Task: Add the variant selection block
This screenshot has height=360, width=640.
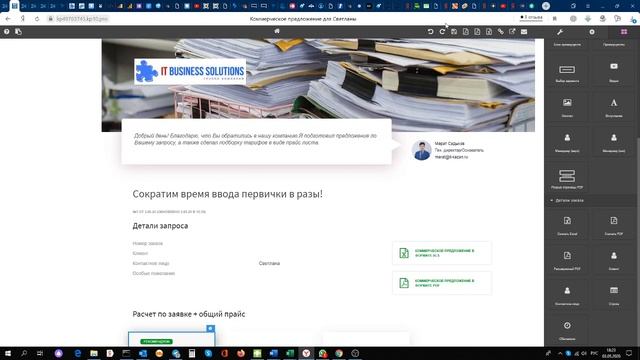Action: click(x=567, y=73)
